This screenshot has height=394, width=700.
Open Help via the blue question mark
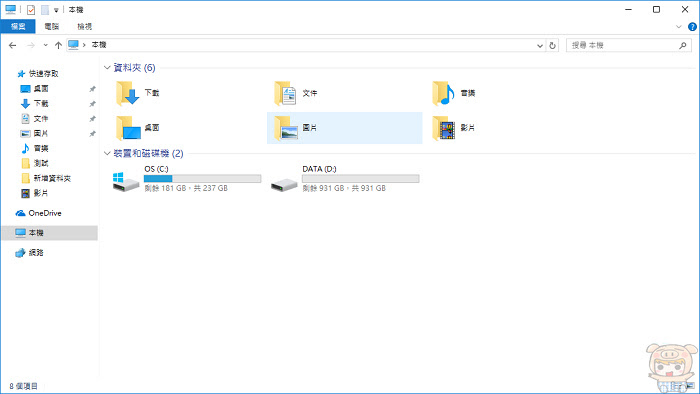[692, 27]
